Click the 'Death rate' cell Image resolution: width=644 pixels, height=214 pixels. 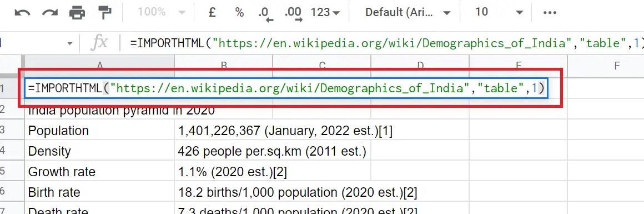point(99,208)
